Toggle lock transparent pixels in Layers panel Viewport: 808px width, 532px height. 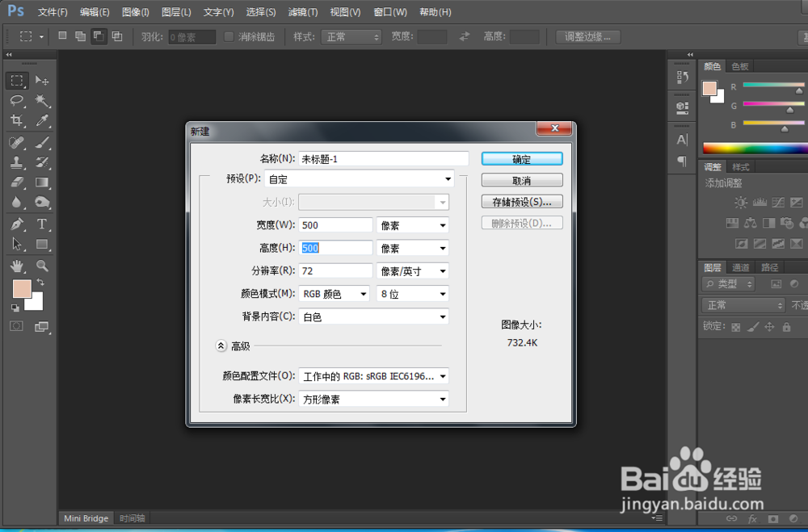pos(734,326)
